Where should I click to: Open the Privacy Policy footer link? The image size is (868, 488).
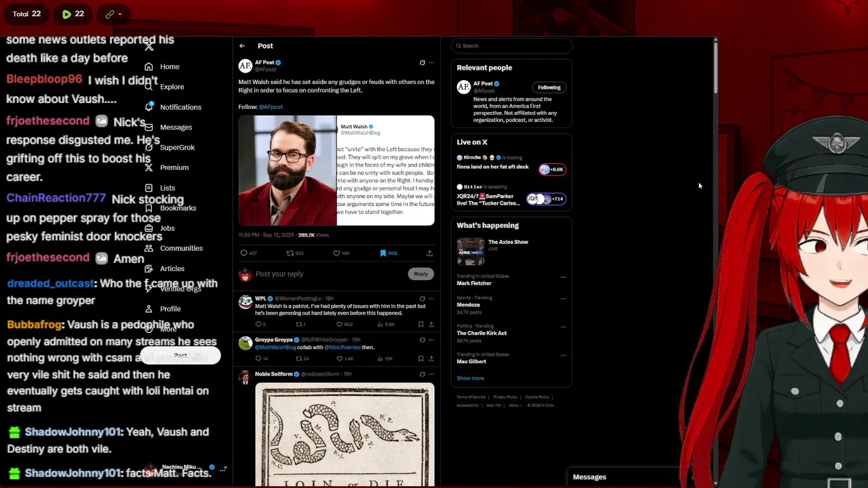(505, 397)
